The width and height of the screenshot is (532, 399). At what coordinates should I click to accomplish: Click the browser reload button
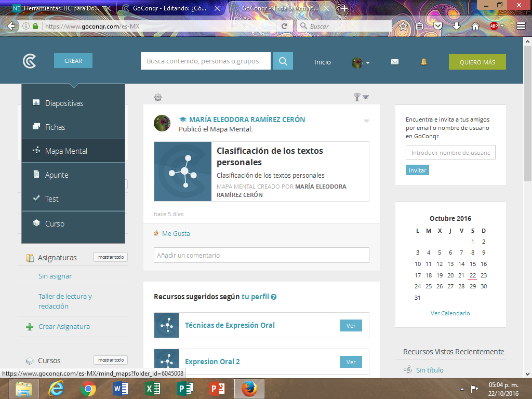pyautogui.click(x=284, y=26)
